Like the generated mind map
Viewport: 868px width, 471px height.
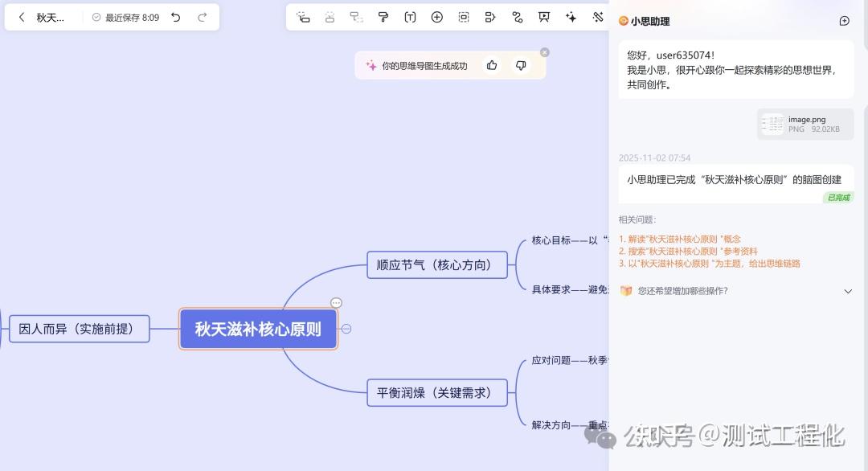pos(492,65)
